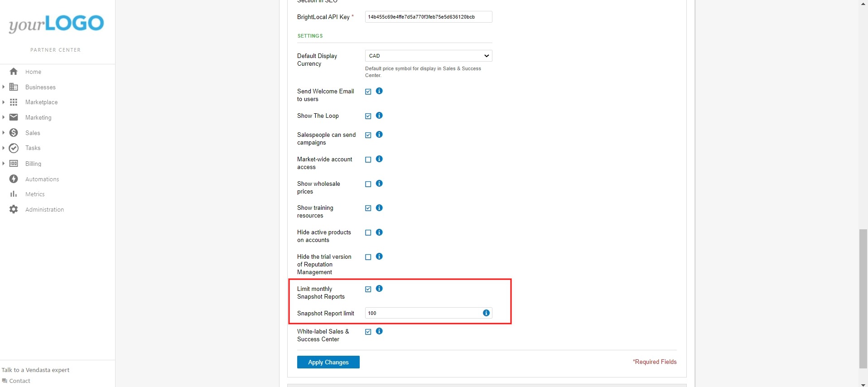Open info icon for White-label Sales & Success Center

pyautogui.click(x=379, y=331)
